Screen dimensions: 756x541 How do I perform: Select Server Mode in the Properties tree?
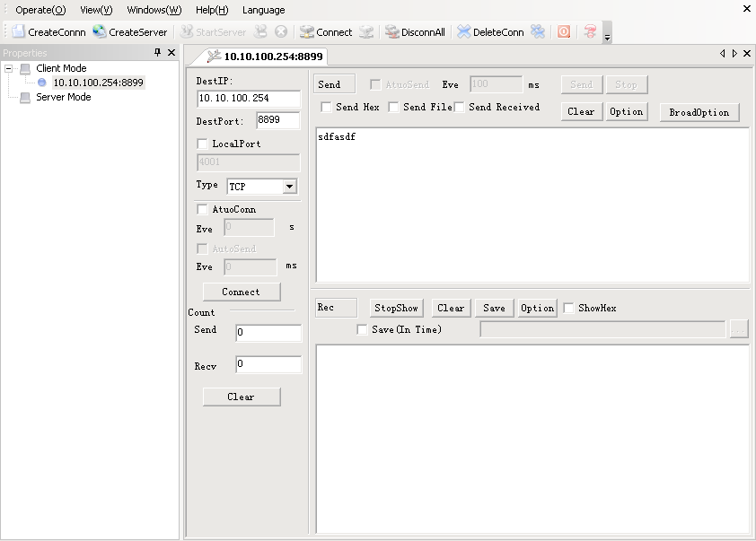64,97
